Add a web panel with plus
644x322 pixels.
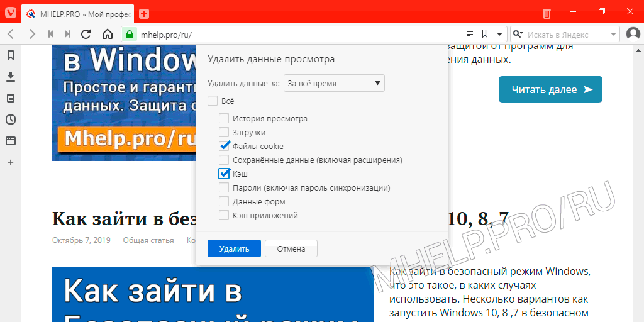(x=11, y=162)
